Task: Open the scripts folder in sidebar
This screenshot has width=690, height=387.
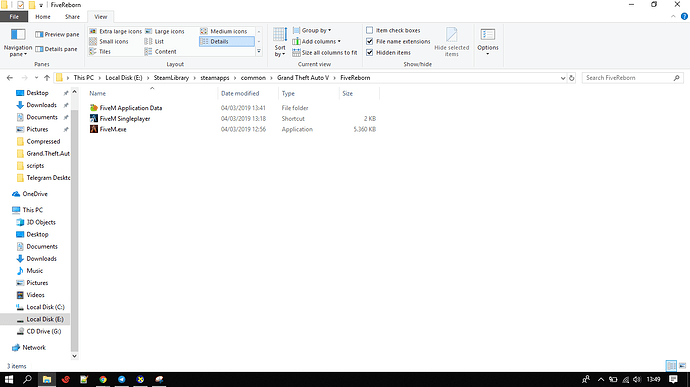Action: coord(35,166)
